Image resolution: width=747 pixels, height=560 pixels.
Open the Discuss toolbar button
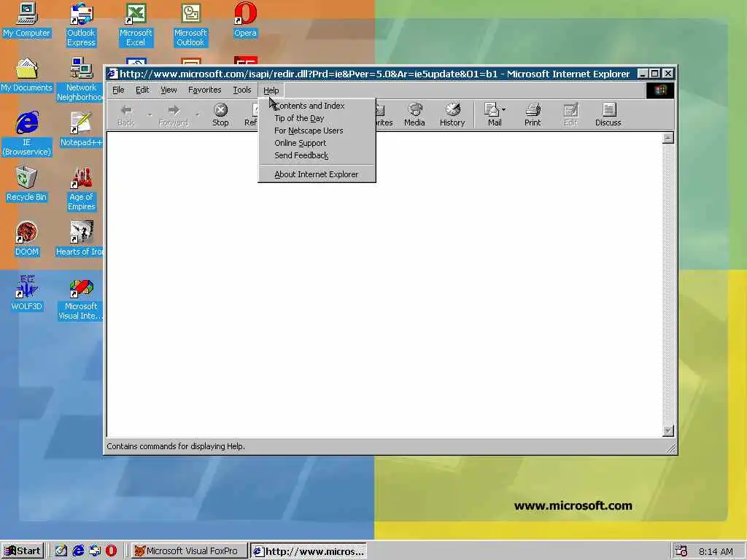pos(608,114)
